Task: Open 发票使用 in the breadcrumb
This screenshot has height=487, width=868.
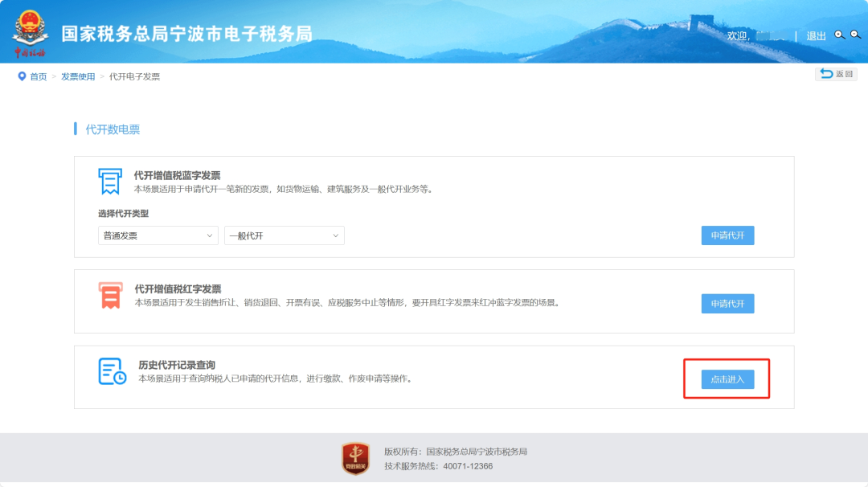Action: point(77,77)
